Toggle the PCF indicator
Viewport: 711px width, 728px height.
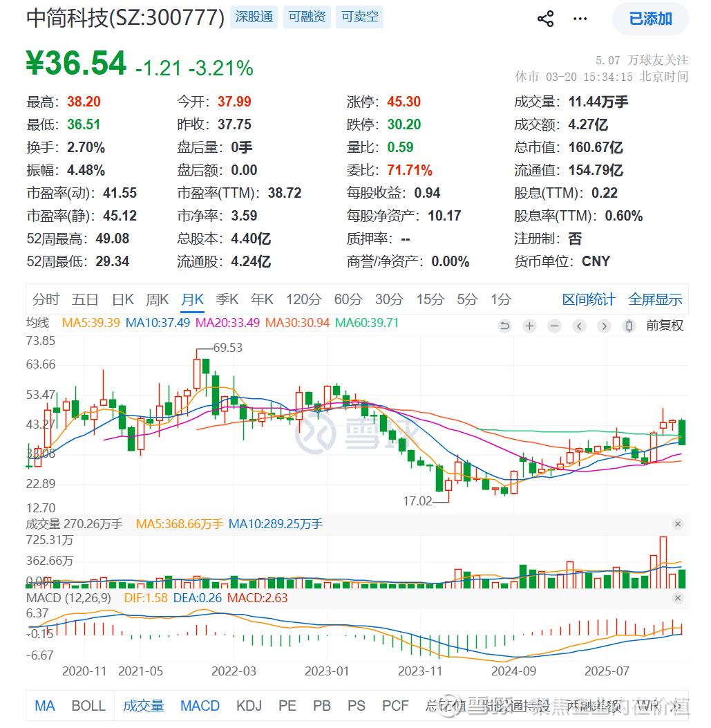395,706
